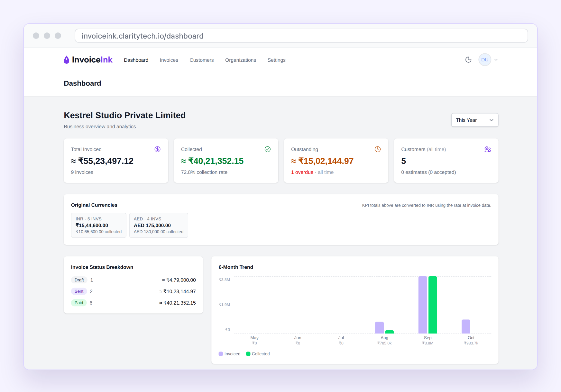The width and height of the screenshot is (561, 392).
Task: Select the INR · 5 INVS currency card
Action: click(98, 225)
